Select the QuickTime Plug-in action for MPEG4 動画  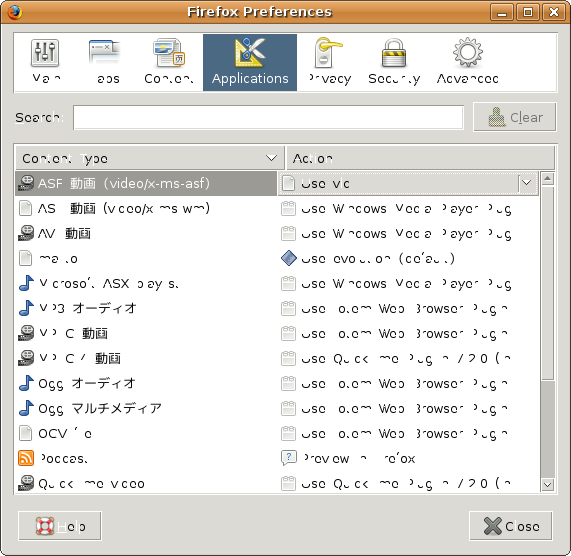click(406, 359)
